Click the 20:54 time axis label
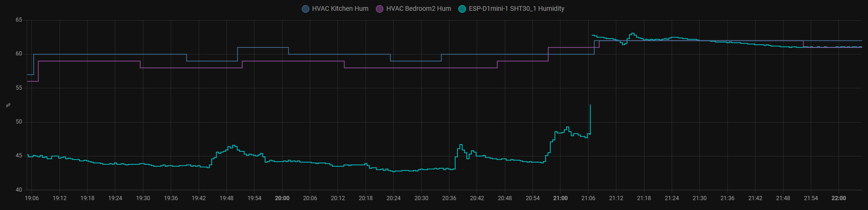 [532, 198]
